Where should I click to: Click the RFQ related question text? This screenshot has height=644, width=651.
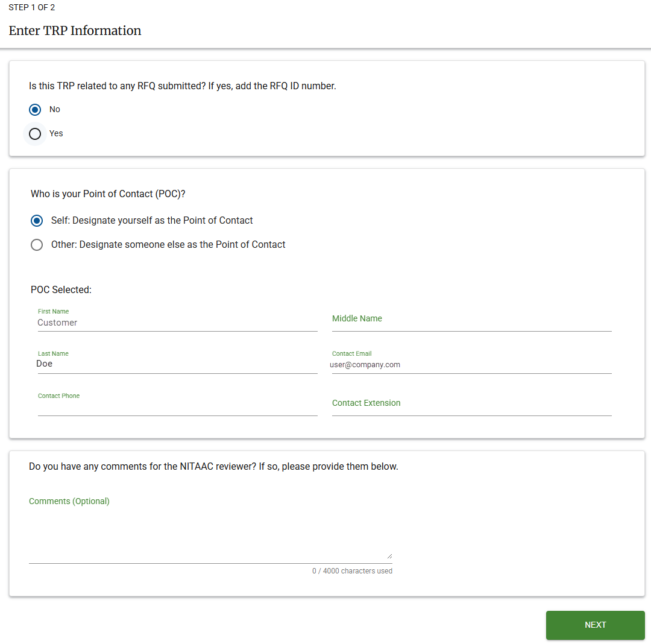(183, 86)
